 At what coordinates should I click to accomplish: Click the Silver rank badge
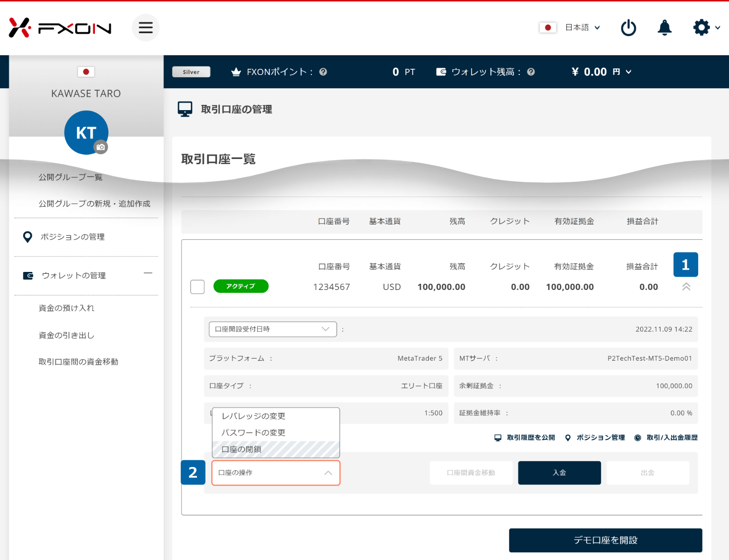(191, 72)
